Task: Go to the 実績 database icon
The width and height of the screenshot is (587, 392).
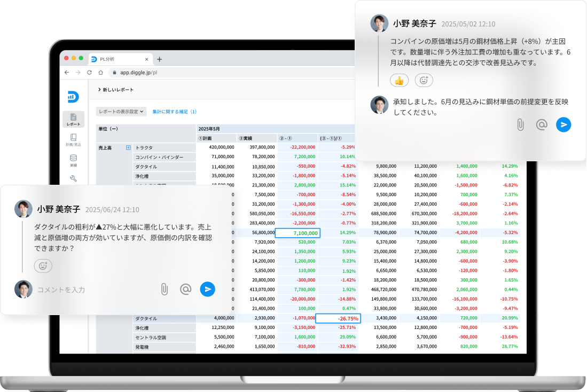Action: (x=73, y=161)
